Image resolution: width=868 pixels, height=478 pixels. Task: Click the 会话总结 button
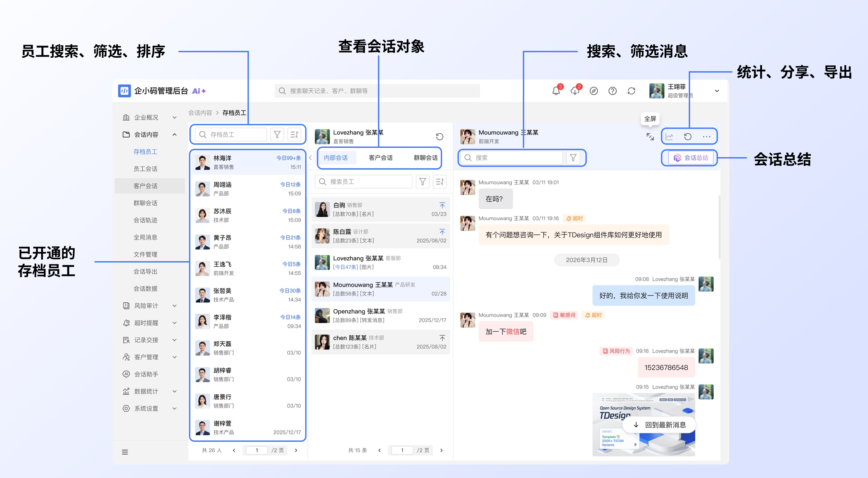tap(691, 158)
